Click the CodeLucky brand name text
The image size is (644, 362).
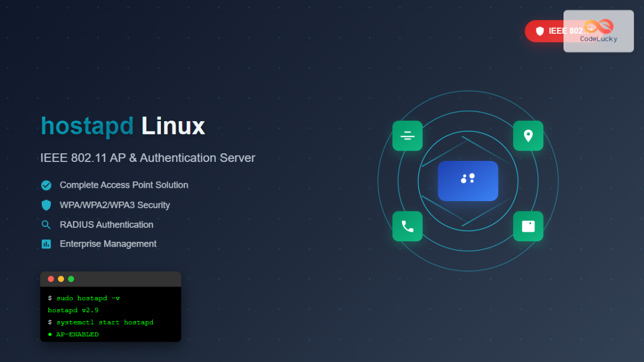click(598, 39)
